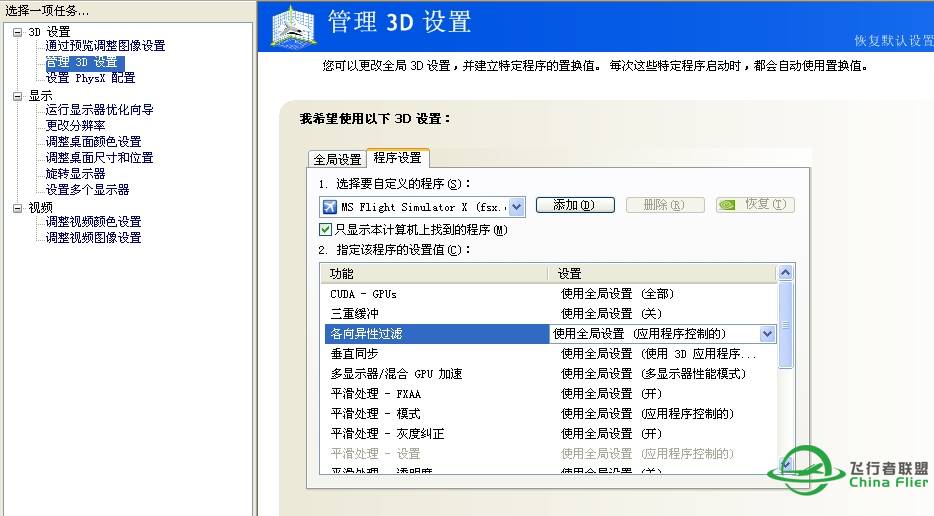Viewport: 934px width, 516px height.
Task: Open 调整视频颜色设置
Action: point(94,222)
